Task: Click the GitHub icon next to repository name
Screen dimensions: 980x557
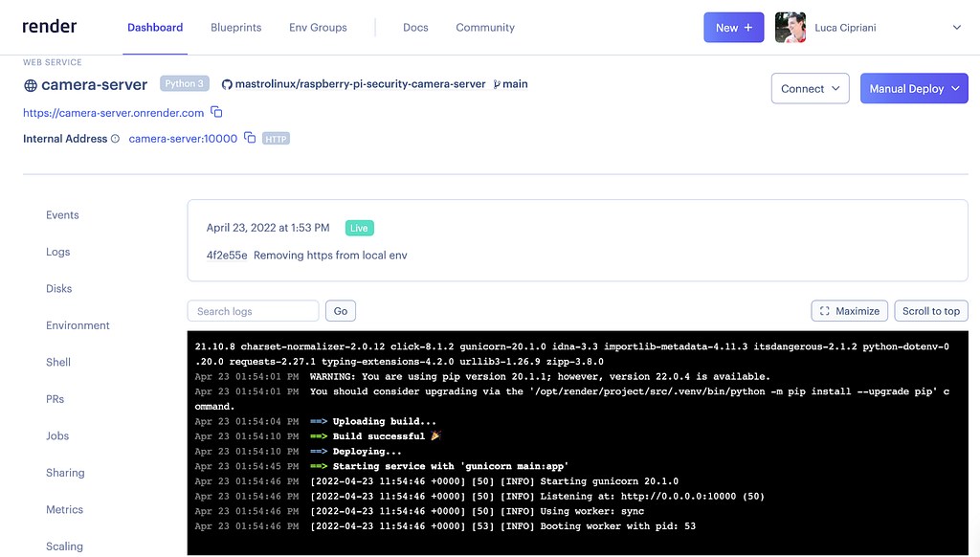Action: coord(227,84)
